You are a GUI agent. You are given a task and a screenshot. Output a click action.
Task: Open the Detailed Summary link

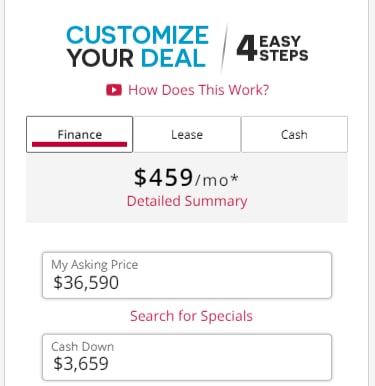[187, 201]
